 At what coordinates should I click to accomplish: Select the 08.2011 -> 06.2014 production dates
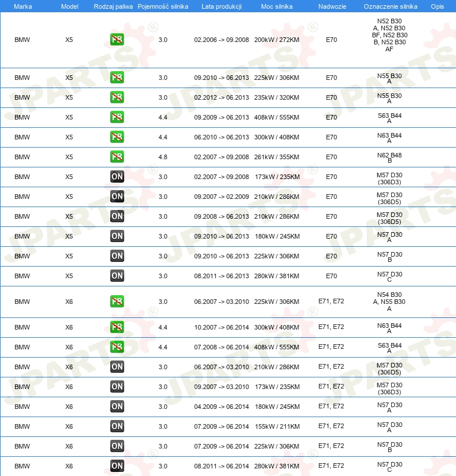pos(222,466)
